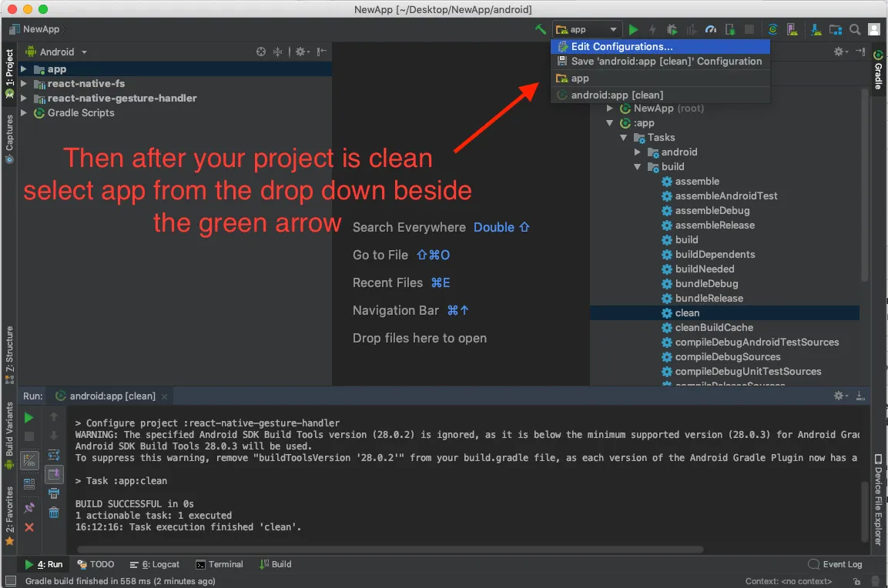Click the print icon in Run panel
Viewport: 888px width, 588px height.
pos(53,493)
